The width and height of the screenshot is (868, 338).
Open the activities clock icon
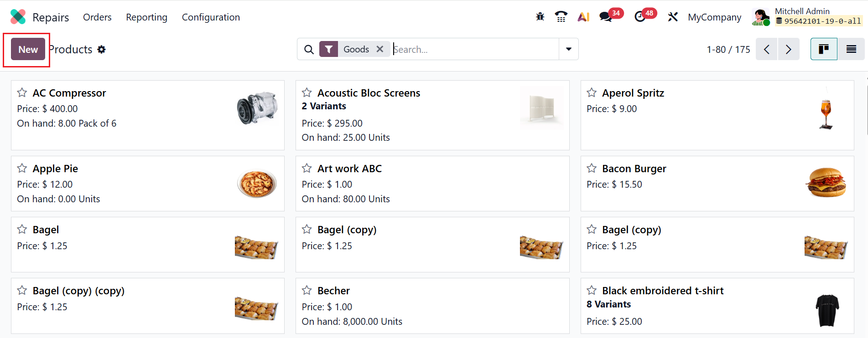point(640,17)
